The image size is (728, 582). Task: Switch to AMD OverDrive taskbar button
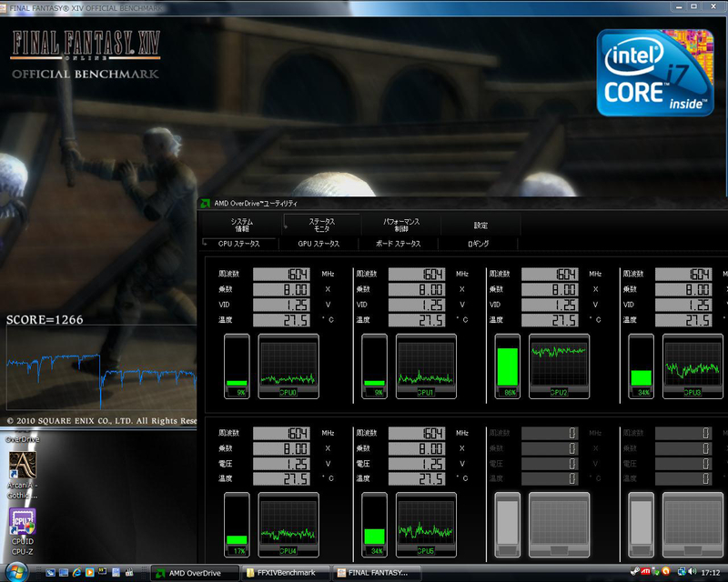196,573
